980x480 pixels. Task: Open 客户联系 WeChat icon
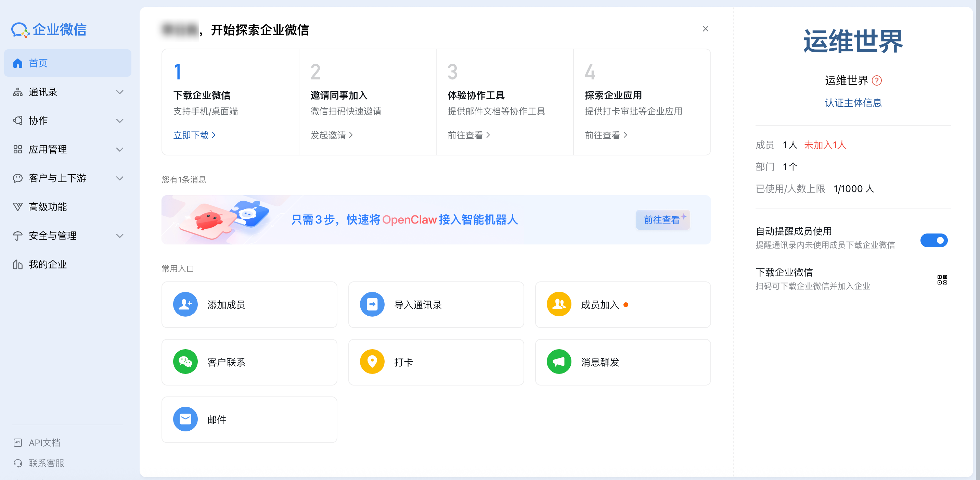(x=185, y=362)
